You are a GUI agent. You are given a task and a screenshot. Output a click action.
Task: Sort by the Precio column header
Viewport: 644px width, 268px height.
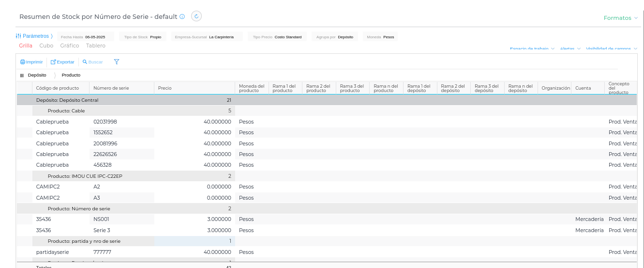click(x=165, y=88)
